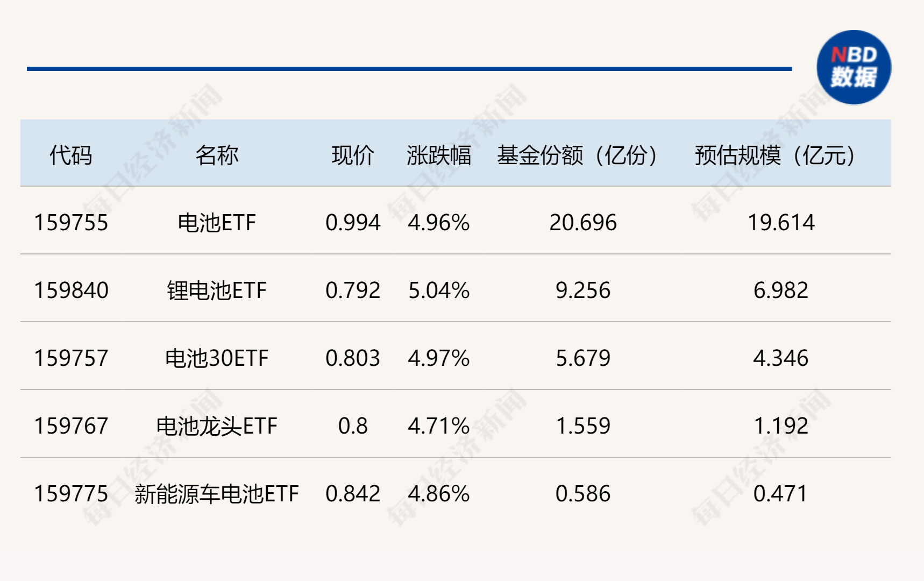924x581 pixels.
Task: Select fund code 159775
Action: pyautogui.click(x=71, y=494)
